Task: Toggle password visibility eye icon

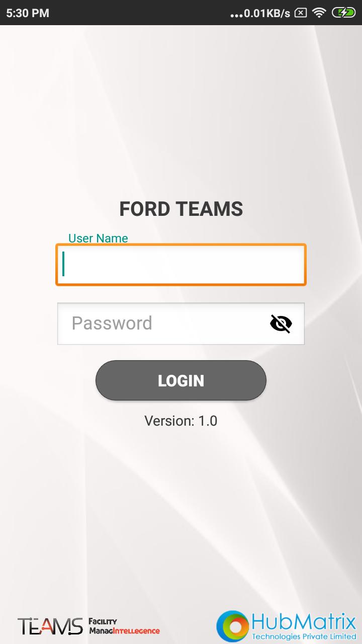Action: (x=281, y=324)
